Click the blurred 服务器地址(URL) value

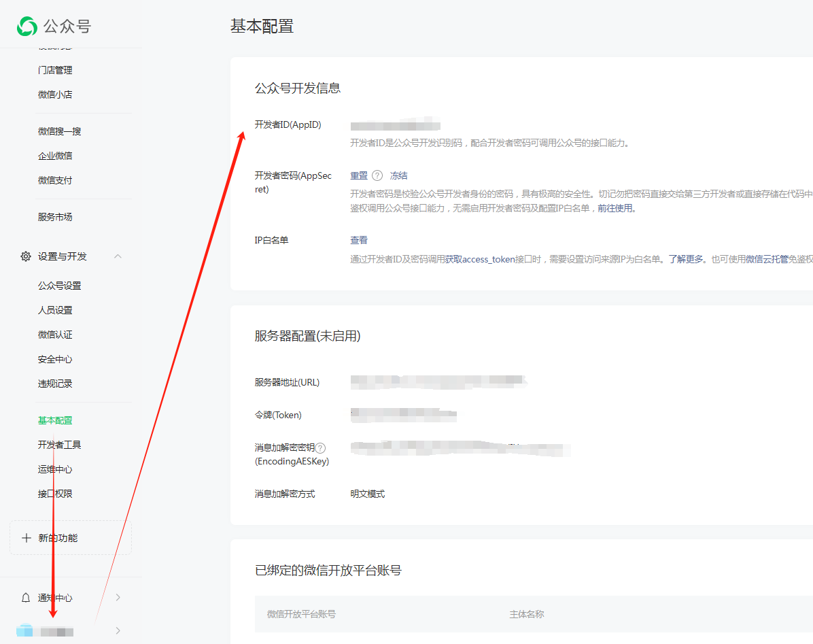click(438, 382)
